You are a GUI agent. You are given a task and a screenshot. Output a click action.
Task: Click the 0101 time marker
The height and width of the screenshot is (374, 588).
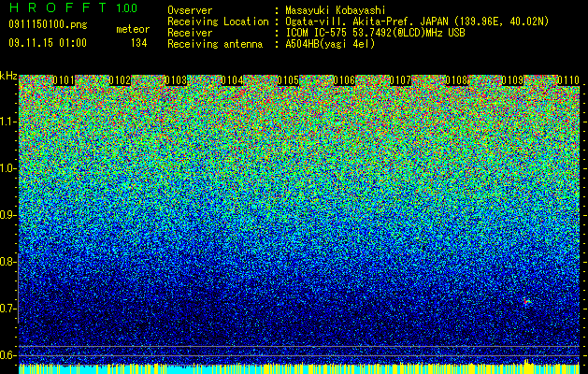point(64,80)
